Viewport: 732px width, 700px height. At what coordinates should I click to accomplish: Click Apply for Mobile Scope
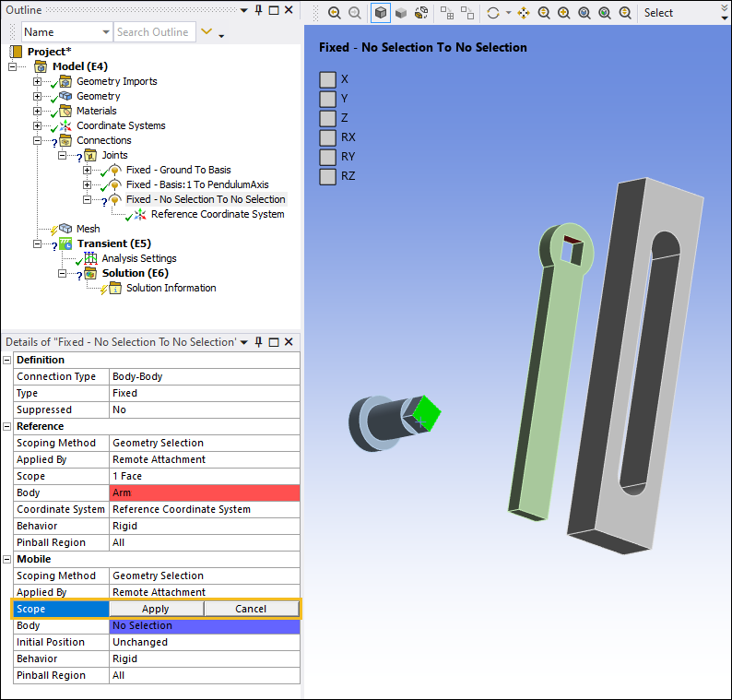coord(156,609)
